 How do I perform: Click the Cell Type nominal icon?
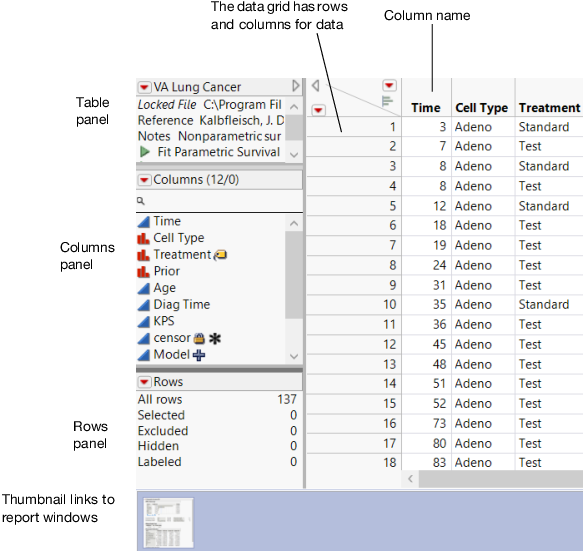click(144, 238)
